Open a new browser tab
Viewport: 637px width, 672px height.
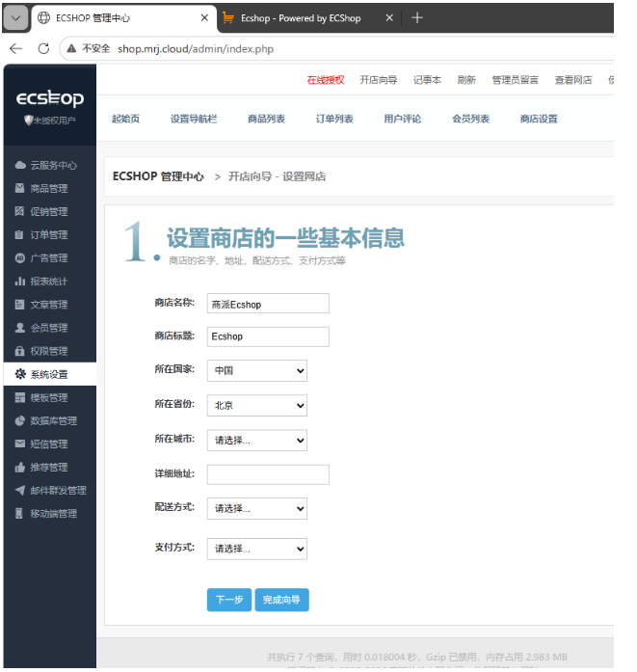point(417,17)
